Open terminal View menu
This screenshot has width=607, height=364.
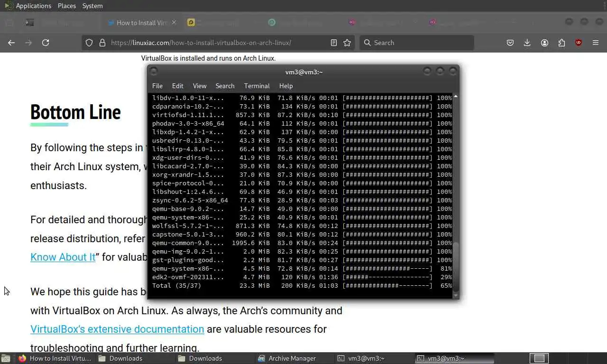[x=200, y=86]
